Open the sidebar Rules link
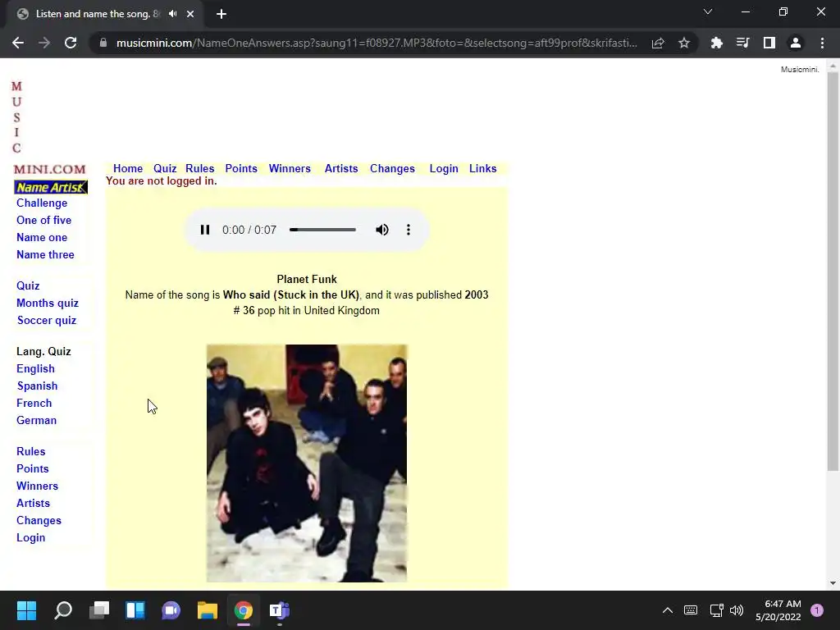The width and height of the screenshot is (840, 630). pyautogui.click(x=31, y=451)
